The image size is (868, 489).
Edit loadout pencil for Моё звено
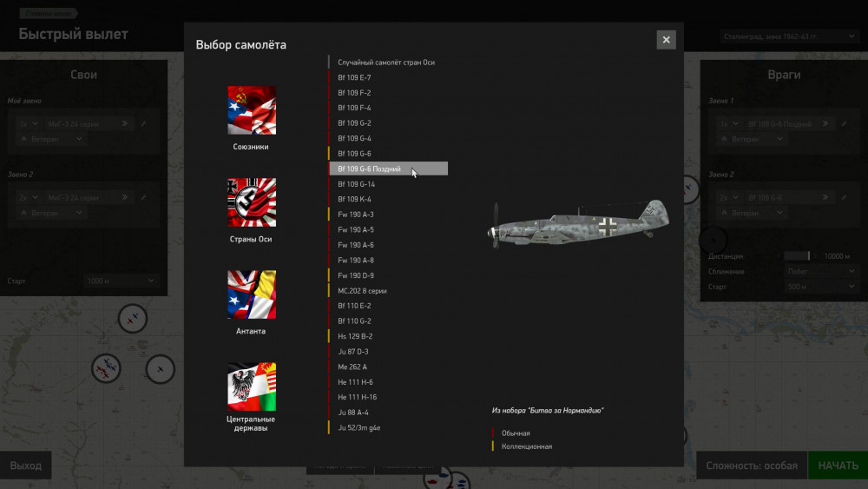pyautogui.click(x=143, y=123)
